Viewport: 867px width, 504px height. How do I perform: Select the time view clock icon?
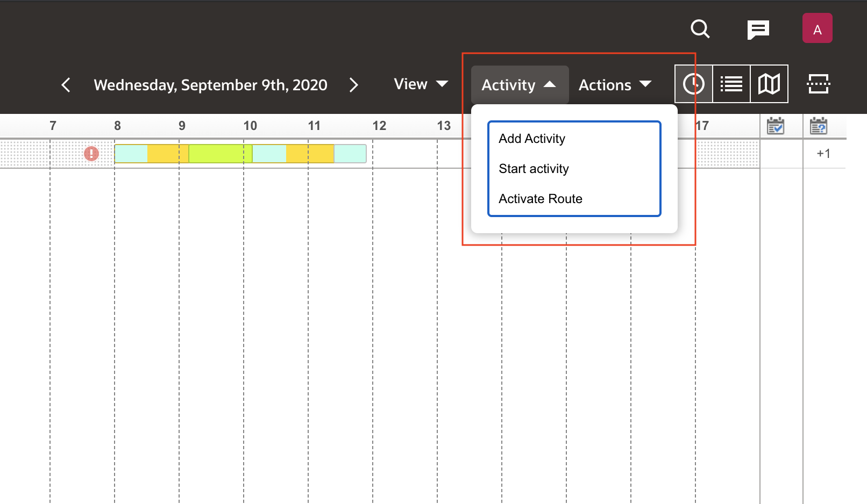(694, 84)
